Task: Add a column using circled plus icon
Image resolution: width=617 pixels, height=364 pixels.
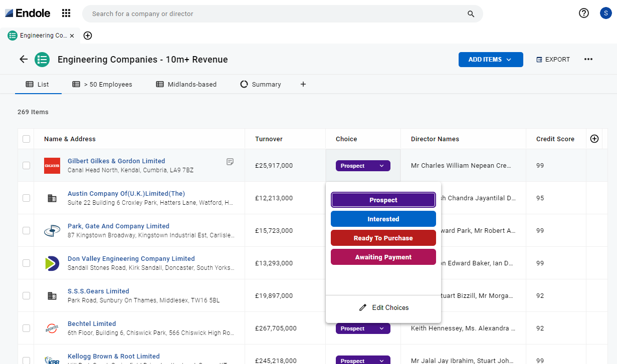Action: coord(594,139)
